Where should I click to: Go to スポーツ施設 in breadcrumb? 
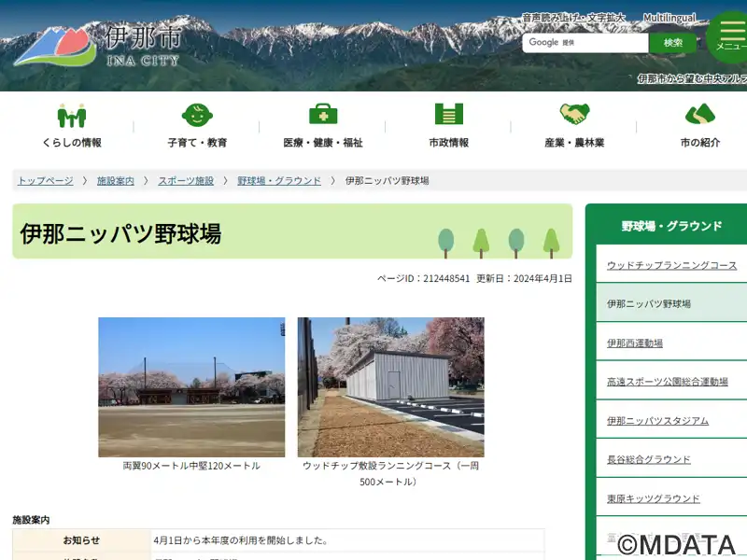pyautogui.click(x=186, y=181)
